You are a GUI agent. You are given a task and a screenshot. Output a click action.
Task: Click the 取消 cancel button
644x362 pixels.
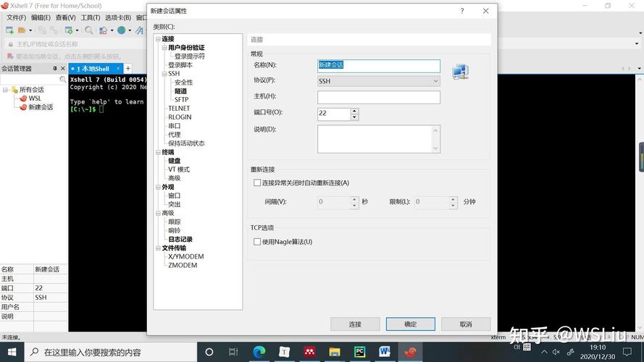coord(466,324)
